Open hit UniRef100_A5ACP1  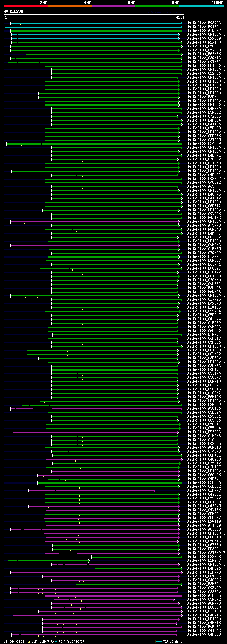coord(204,46)
